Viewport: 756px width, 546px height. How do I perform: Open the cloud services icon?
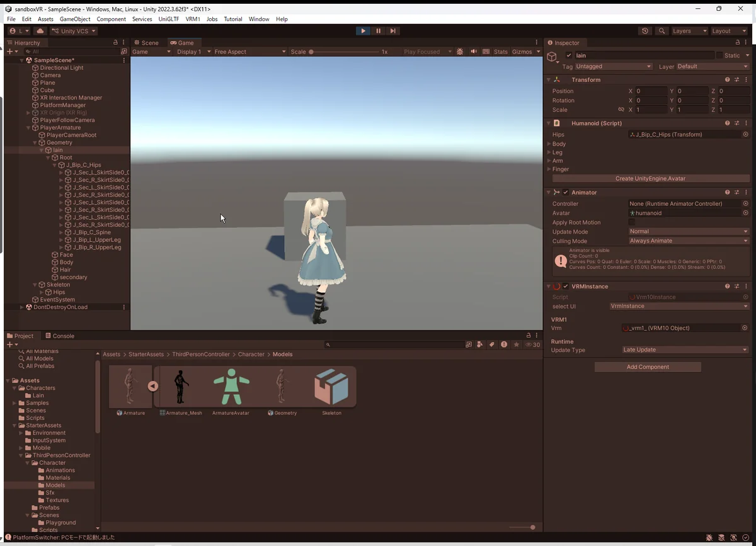pos(40,31)
